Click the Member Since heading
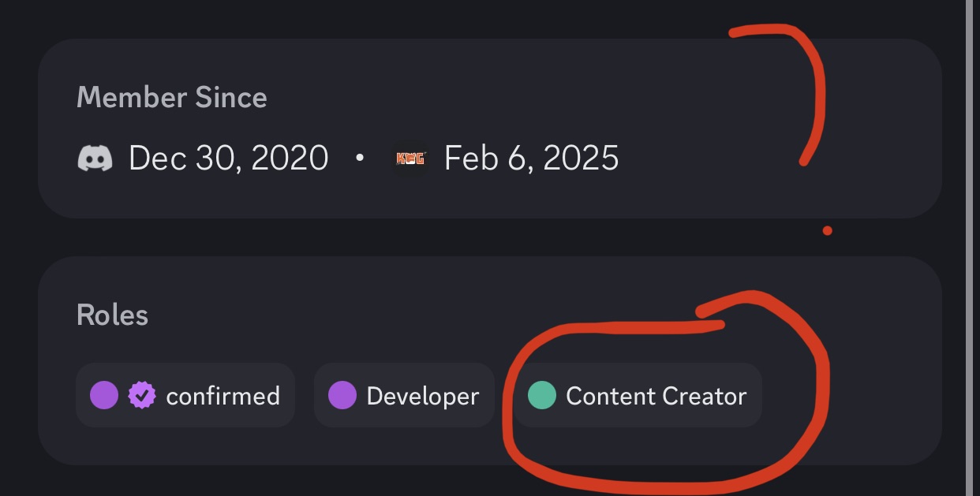 coord(172,98)
